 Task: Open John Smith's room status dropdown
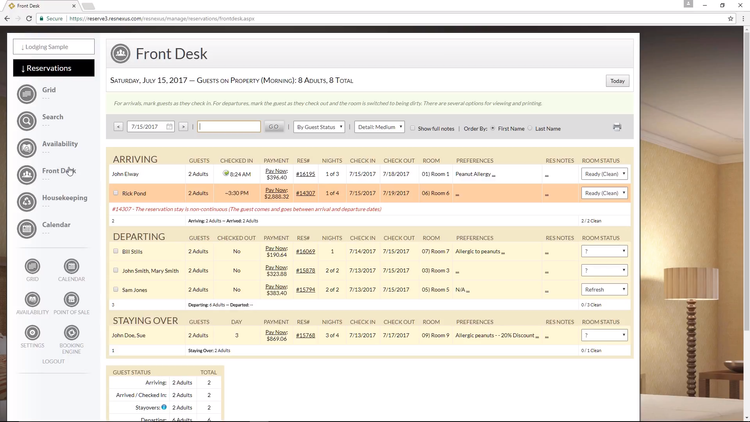(x=604, y=270)
